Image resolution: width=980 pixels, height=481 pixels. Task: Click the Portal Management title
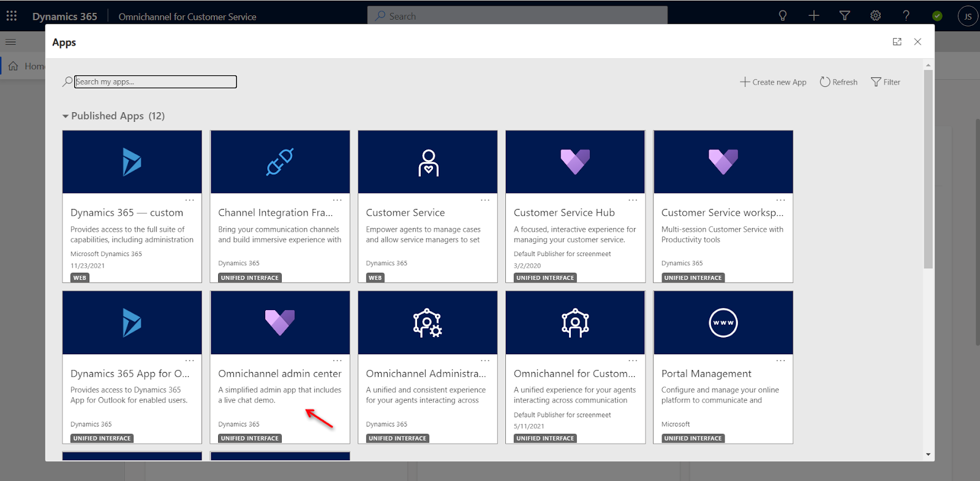coord(706,374)
